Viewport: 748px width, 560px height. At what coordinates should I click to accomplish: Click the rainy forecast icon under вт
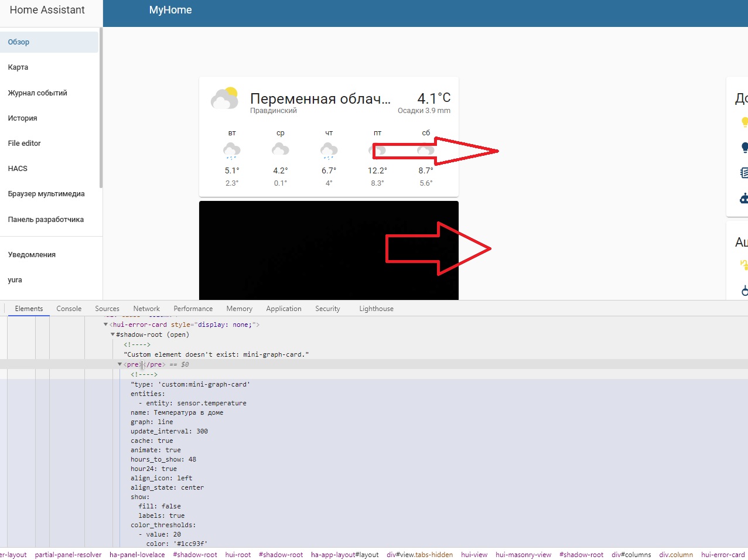click(232, 151)
